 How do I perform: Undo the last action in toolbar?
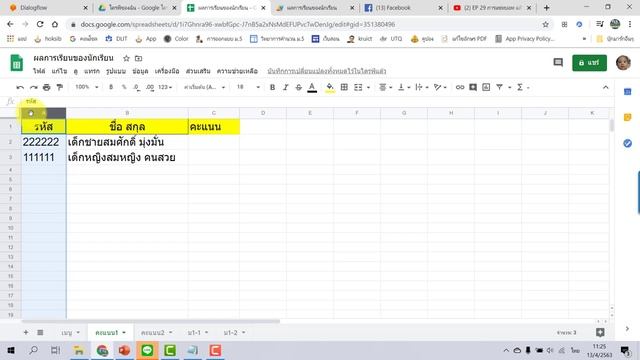(20, 87)
